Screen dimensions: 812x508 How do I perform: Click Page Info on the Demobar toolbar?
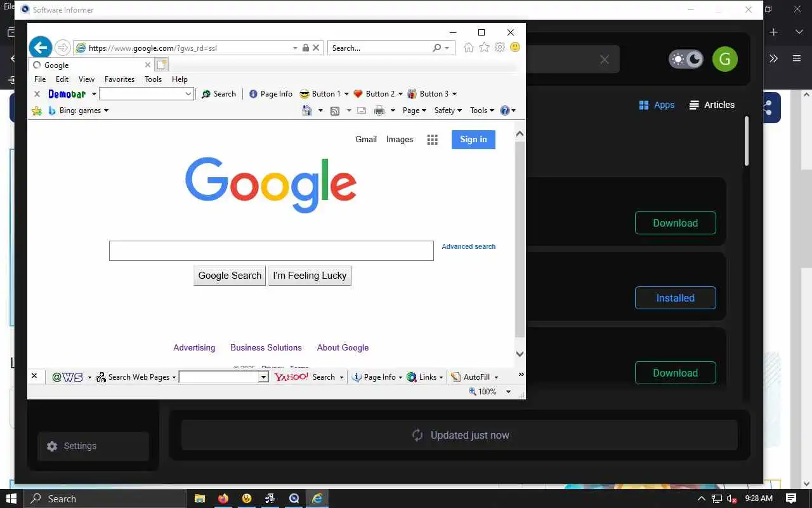(x=271, y=94)
